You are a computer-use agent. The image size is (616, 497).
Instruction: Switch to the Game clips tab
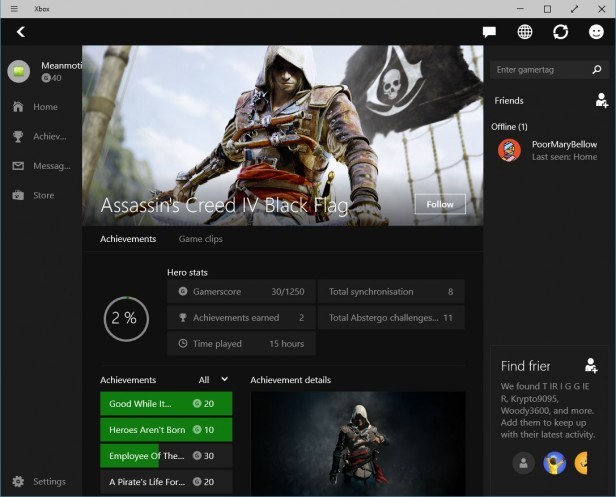(x=200, y=239)
